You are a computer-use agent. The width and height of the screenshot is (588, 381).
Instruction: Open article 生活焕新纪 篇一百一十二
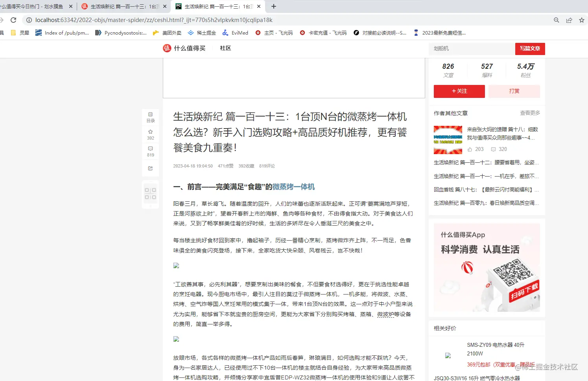(486, 162)
